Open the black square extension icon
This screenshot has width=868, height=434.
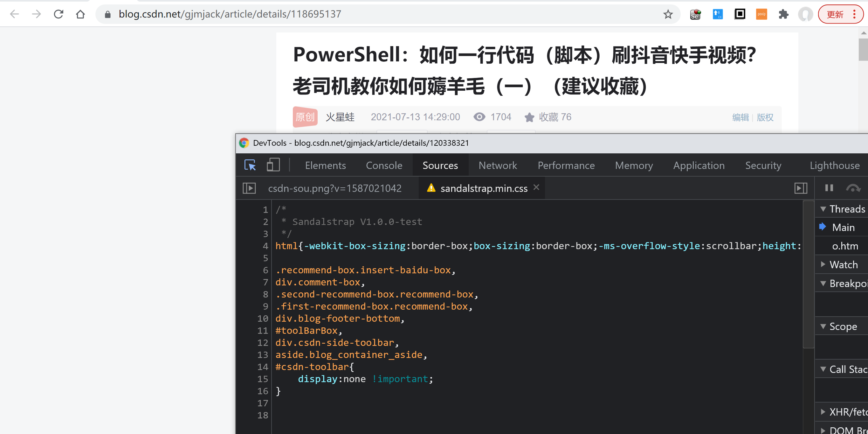[x=740, y=14]
